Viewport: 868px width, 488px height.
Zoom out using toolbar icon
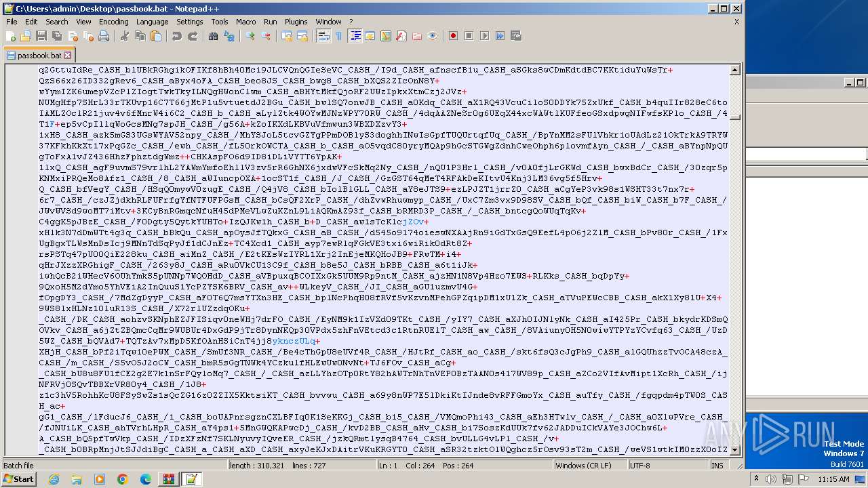(x=266, y=36)
